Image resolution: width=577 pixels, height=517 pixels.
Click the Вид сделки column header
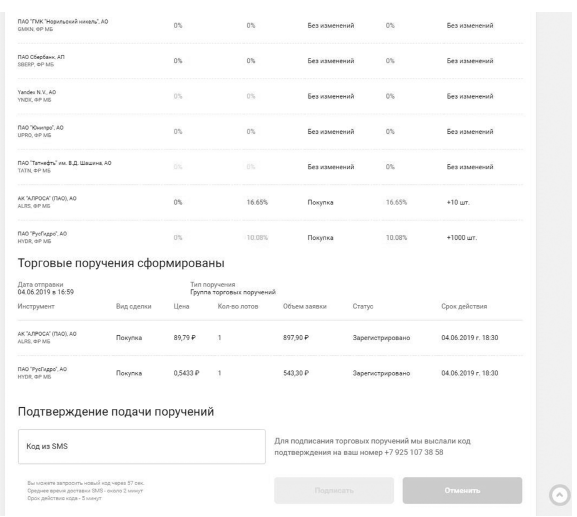point(134,306)
